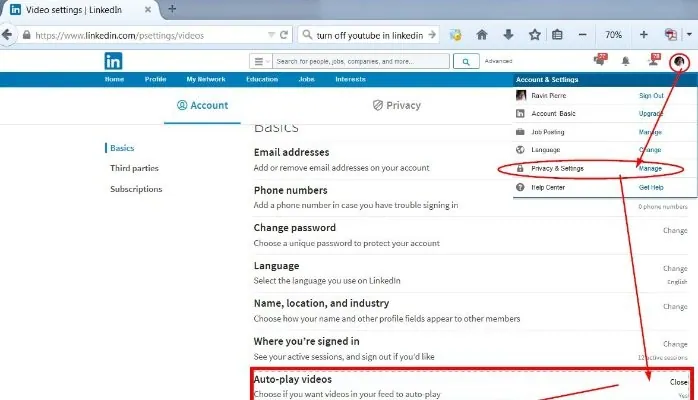Open the browser home page icon
The height and width of the screenshot is (400, 698).
coord(482,35)
